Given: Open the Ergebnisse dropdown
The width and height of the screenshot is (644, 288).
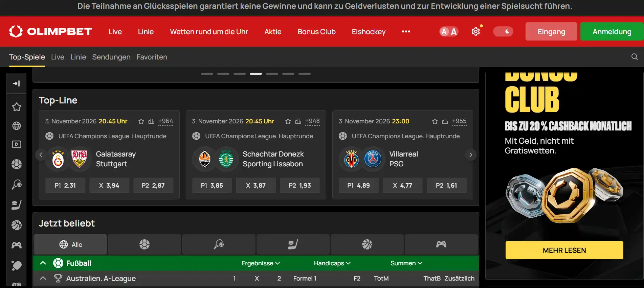Looking at the screenshot, I should click(261, 263).
